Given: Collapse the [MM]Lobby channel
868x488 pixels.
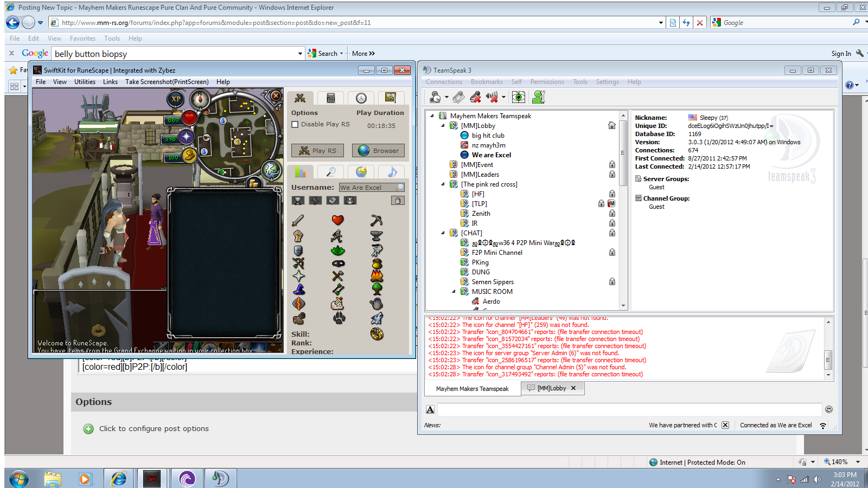Looking at the screenshot, I should point(443,126).
